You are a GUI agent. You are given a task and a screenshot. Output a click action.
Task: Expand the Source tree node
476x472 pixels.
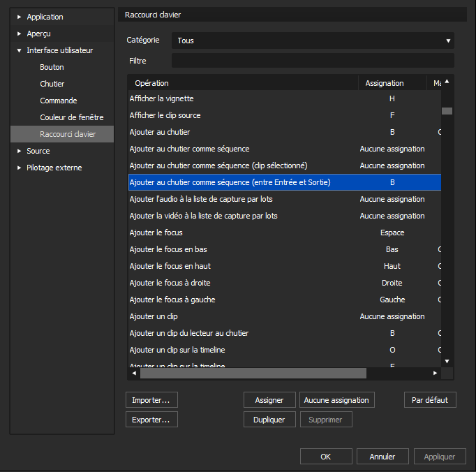[x=20, y=151]
